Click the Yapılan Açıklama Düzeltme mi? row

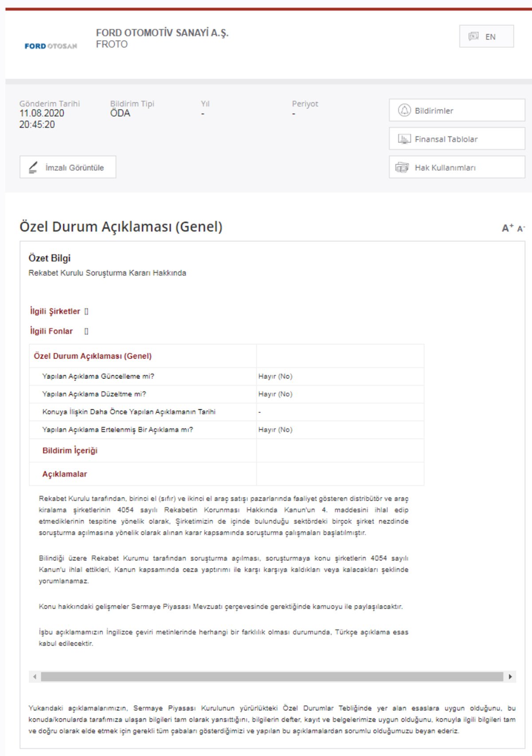pyautogui.click(x=227, y=394)
